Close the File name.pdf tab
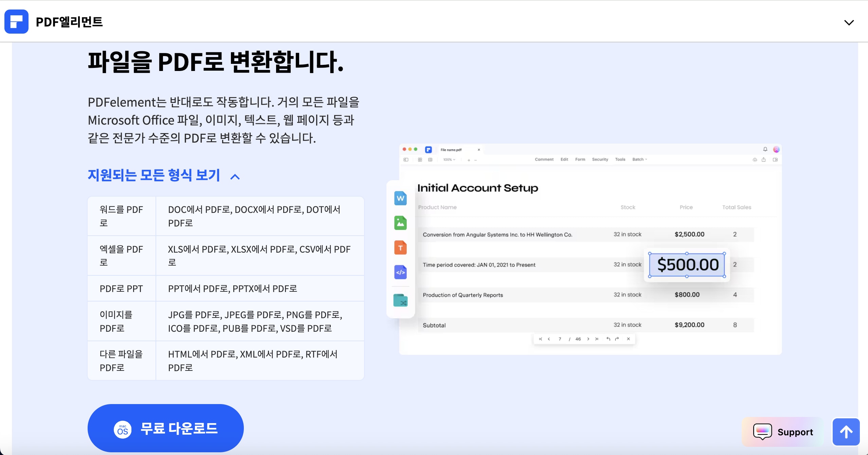The width and height of the screenshot is (868, 455). 479,150
